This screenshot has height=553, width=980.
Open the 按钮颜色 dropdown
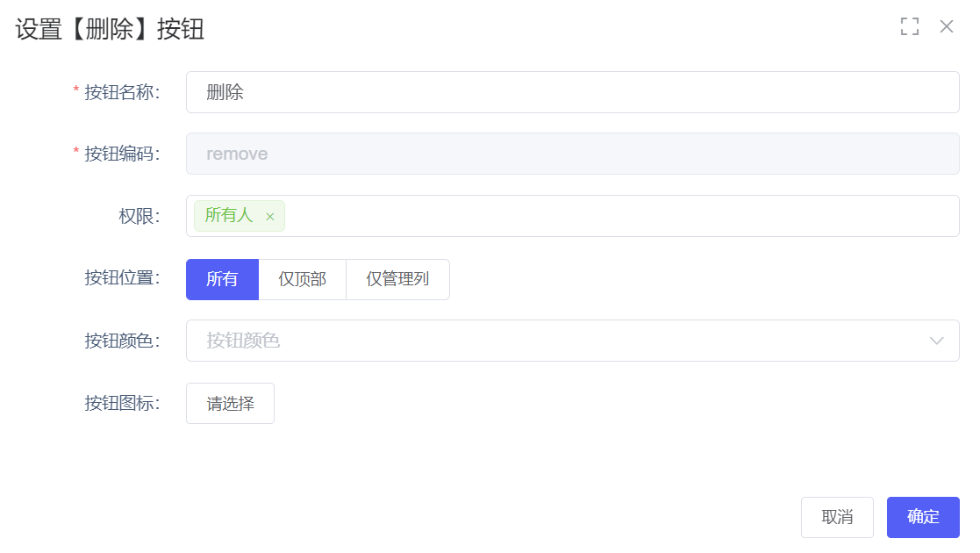562,341
